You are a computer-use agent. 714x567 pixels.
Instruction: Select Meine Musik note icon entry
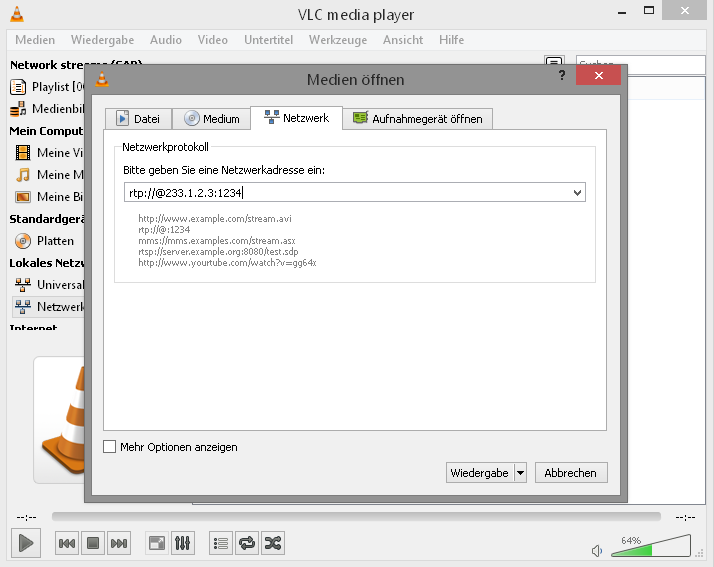tap(49, 174)
